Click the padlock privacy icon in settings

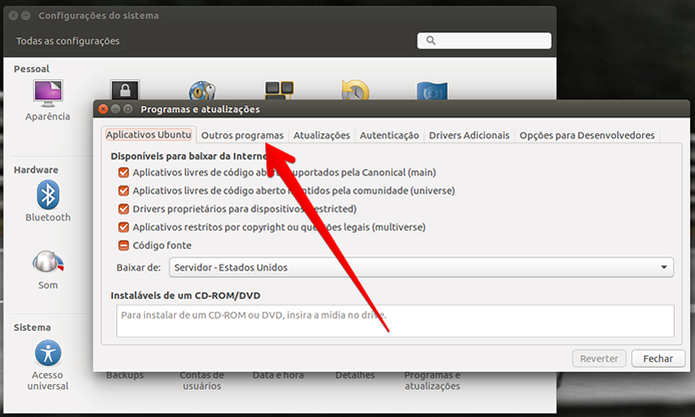pos(125,90)
